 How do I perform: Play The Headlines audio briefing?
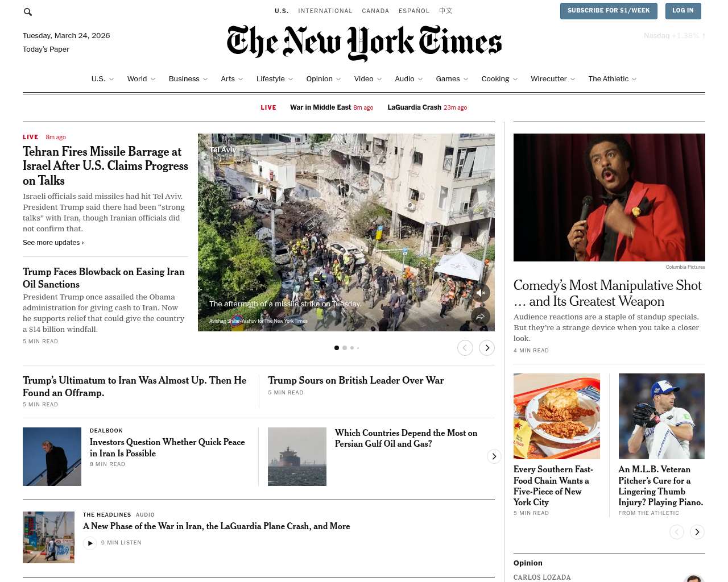90,543
